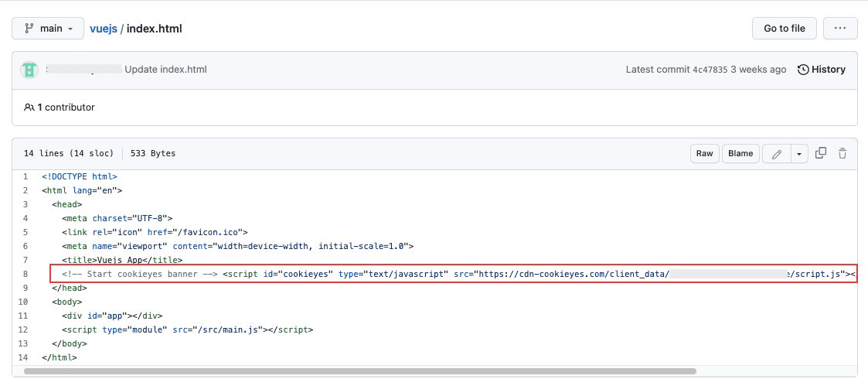Click the DOCTYPE html line
The image size is (868, 379).
point(80,177)
